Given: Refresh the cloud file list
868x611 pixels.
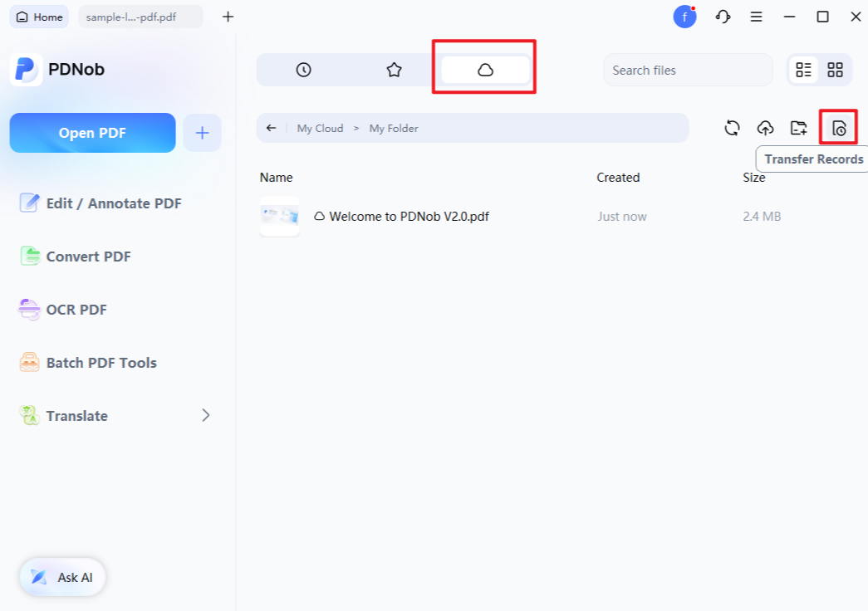Looking at the screenshot, I should [732, 128].
